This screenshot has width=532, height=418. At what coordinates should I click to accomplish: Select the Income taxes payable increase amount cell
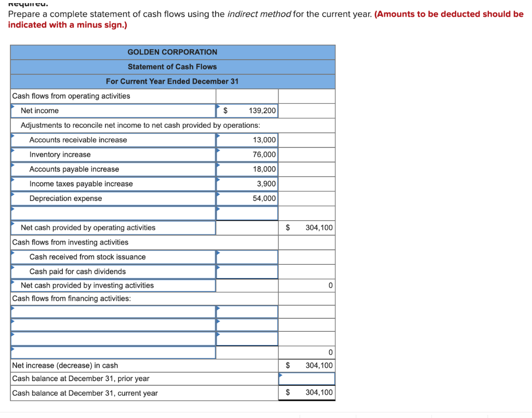tap(247, 183)
